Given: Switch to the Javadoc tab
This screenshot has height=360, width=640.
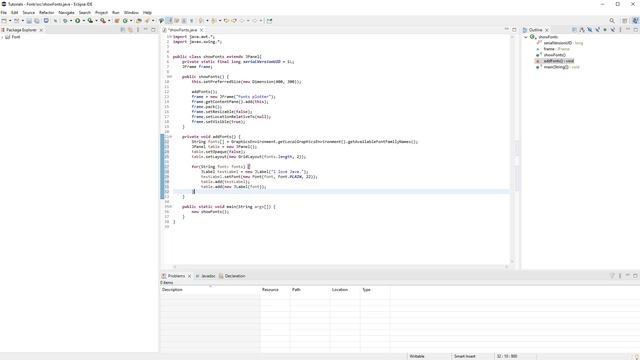Looking at the screenshot, I should pyautogui.click(x=205, y=276).
